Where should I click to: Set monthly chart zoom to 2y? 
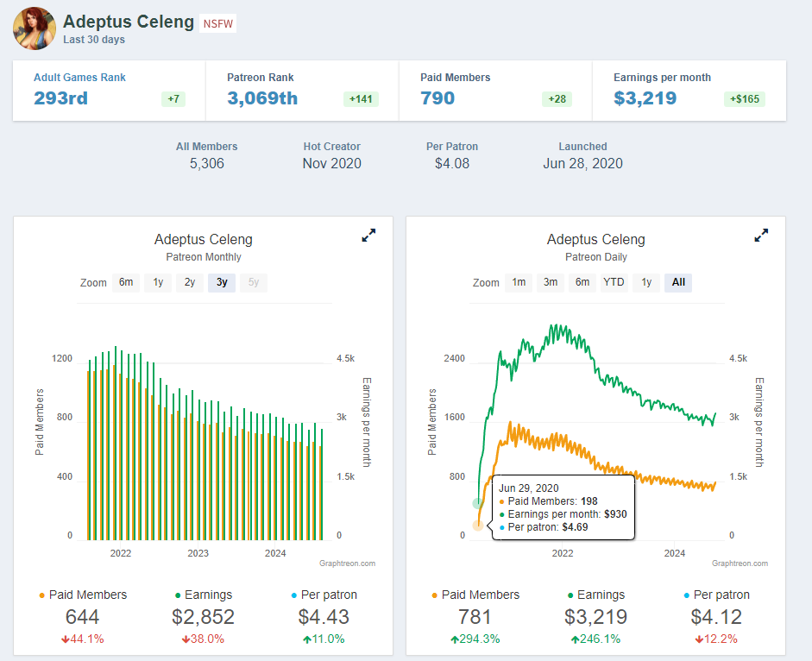coord(190,282)
